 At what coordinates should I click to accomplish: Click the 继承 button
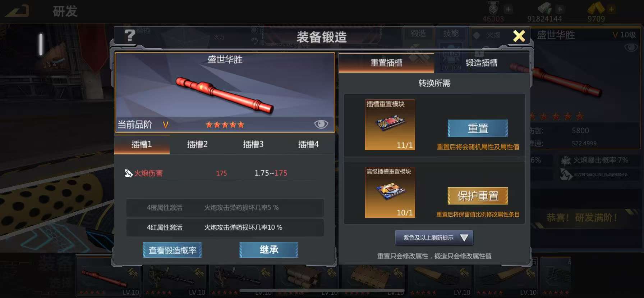coord(269,250)
